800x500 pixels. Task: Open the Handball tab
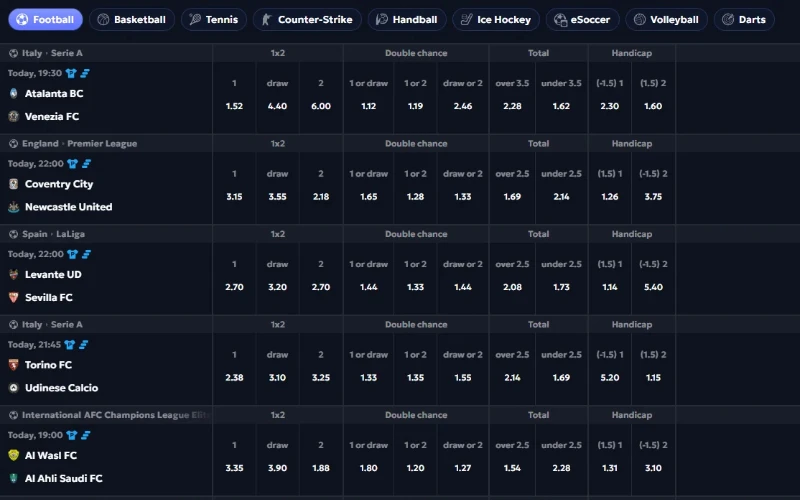click(407, 19)
